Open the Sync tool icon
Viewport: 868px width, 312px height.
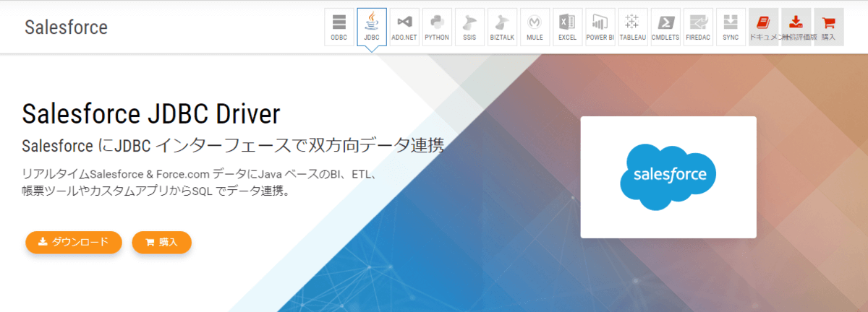pos(731,27)
